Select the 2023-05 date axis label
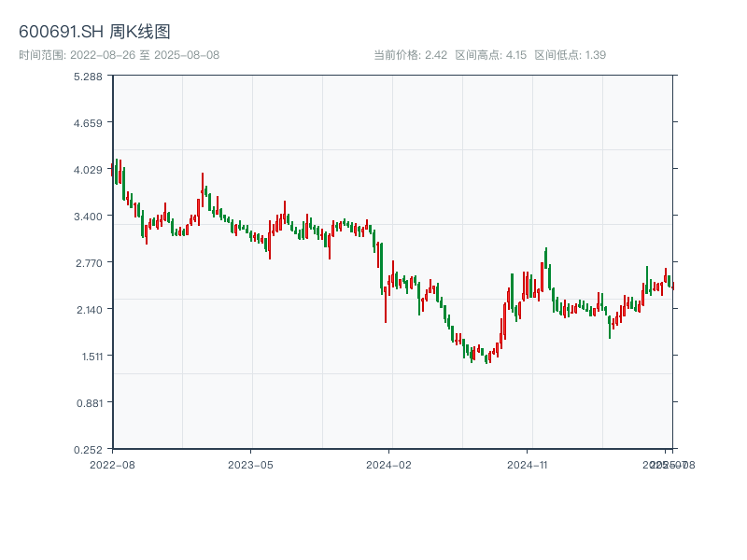 tap(250, 464)
